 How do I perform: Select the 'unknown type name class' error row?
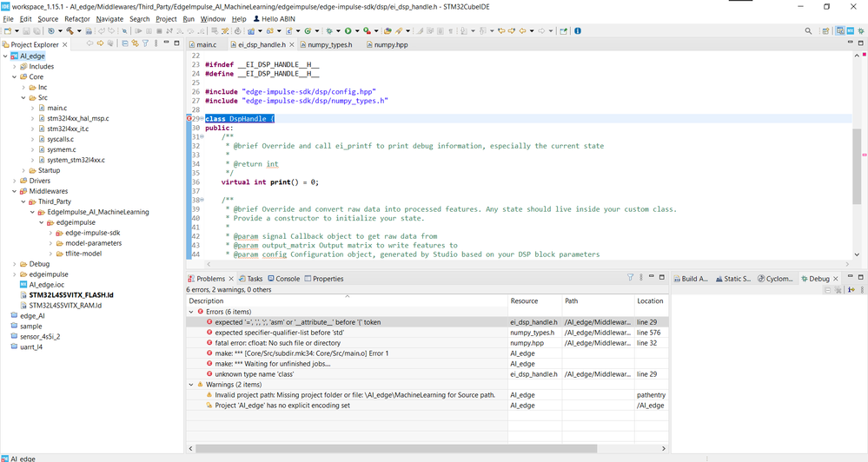pos(427,374)
